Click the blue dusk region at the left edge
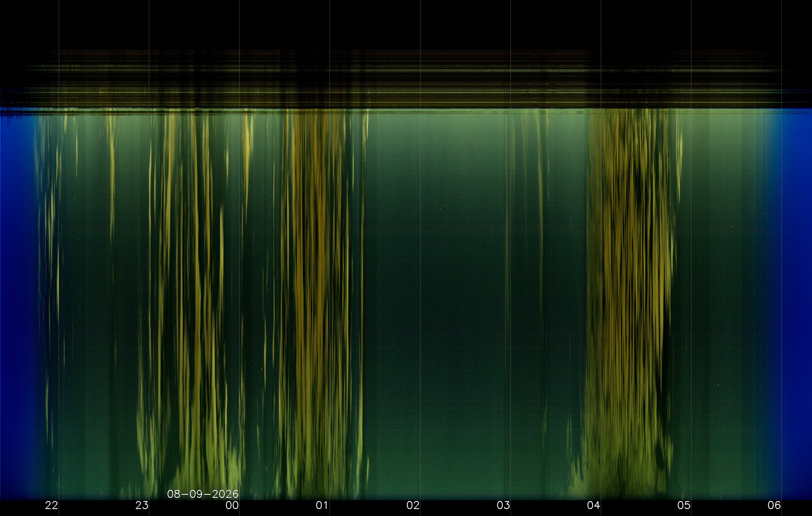Screen dimensions: 812x516 pyautogui.click(x=17, y=303)
